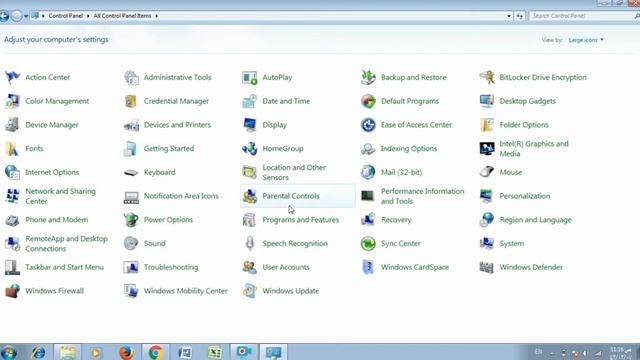Open the recent pages dropdown beside Forward
This screenshot has height=360, width=640.
(26, 16)
